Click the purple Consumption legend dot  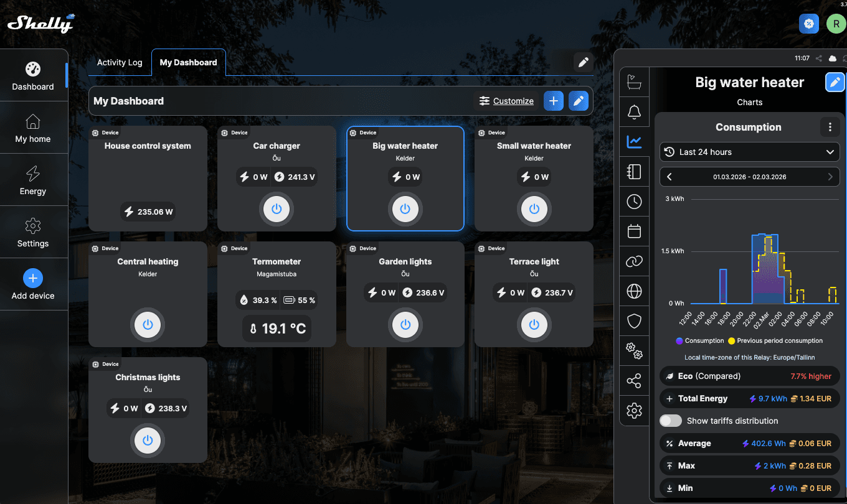(679, 341)
